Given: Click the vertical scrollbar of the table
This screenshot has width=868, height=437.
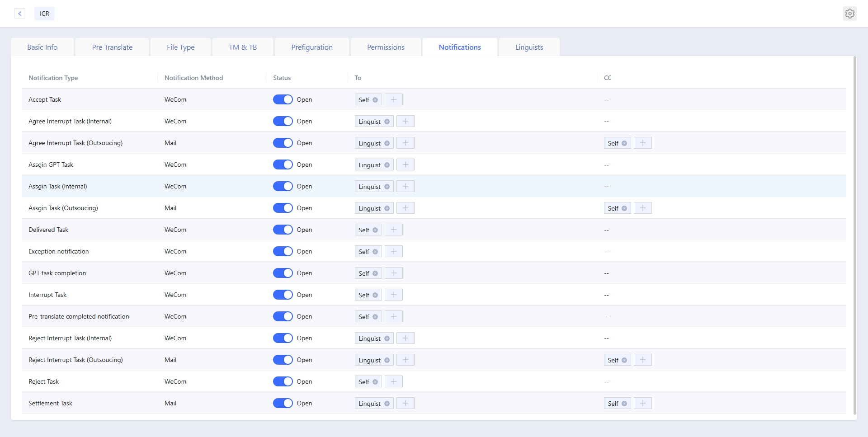Looking at the screenshot, I should (x=854, y=235).
